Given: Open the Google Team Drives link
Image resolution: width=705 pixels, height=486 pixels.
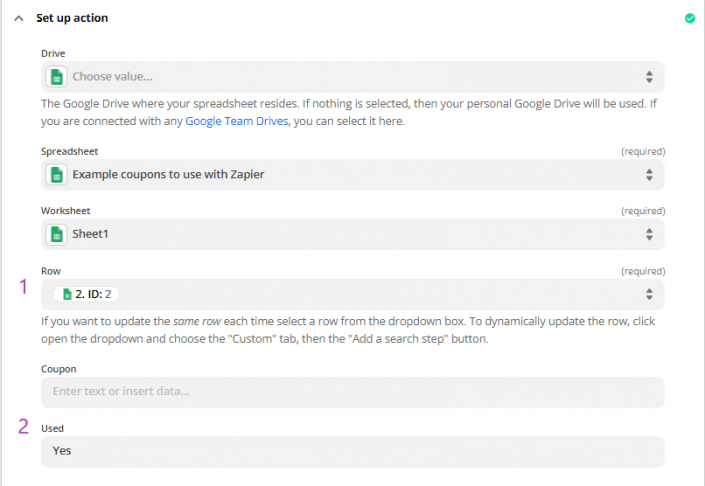Looking at the screenshot, I should click(x=236, y=121).
